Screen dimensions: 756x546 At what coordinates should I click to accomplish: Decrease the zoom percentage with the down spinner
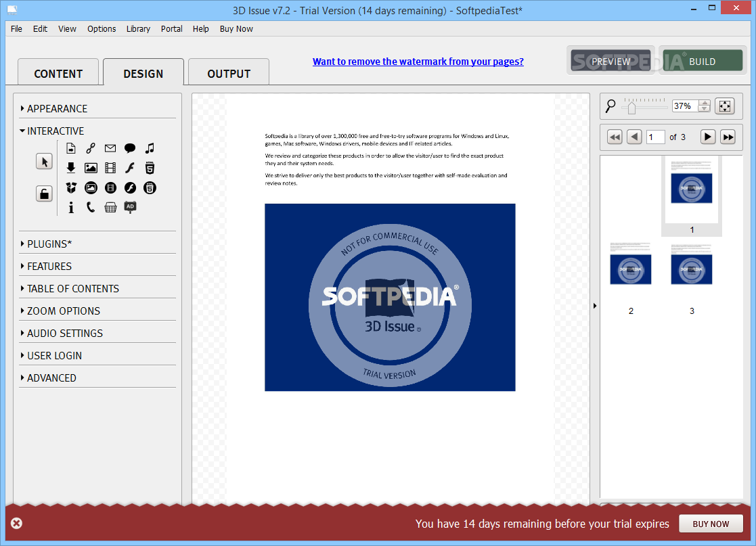(705, 109)
